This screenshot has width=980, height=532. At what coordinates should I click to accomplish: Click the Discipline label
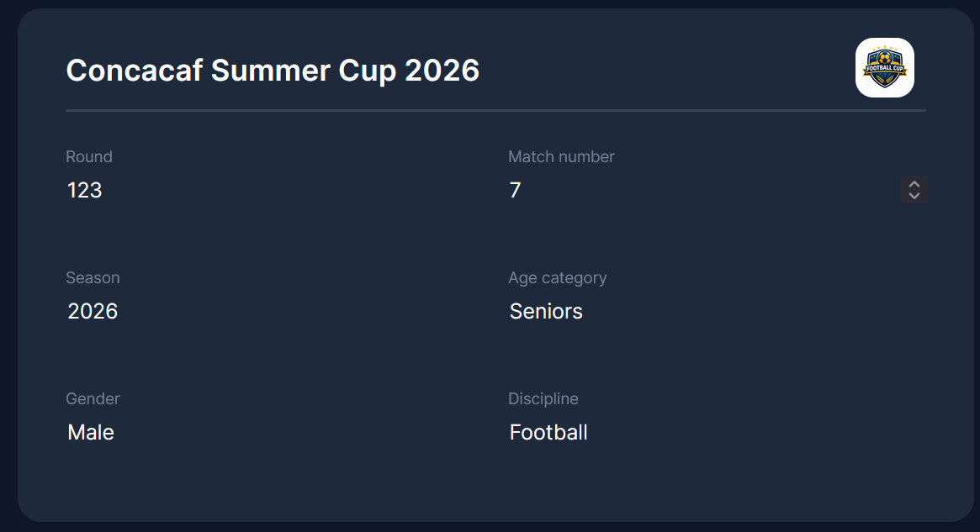coord(543,398)
